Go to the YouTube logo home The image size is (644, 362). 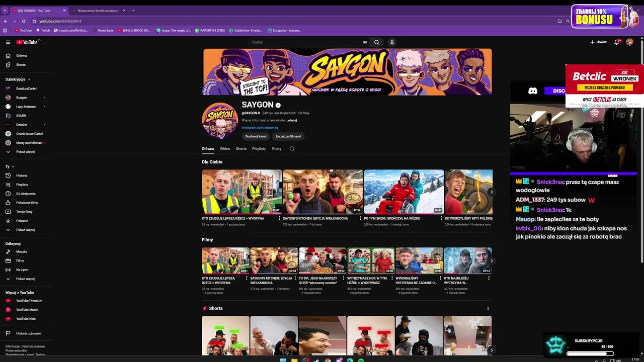point(27,42)
